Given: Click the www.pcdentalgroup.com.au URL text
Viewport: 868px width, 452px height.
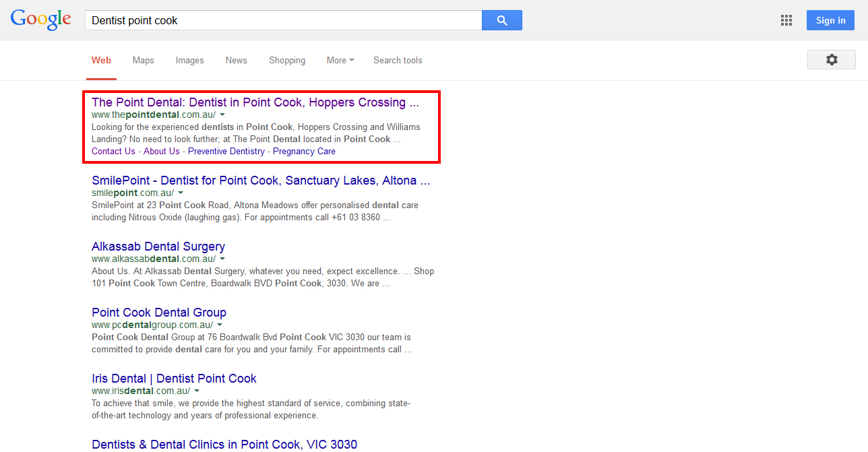Looking at the screenshot, I should [x=152, y=325].
